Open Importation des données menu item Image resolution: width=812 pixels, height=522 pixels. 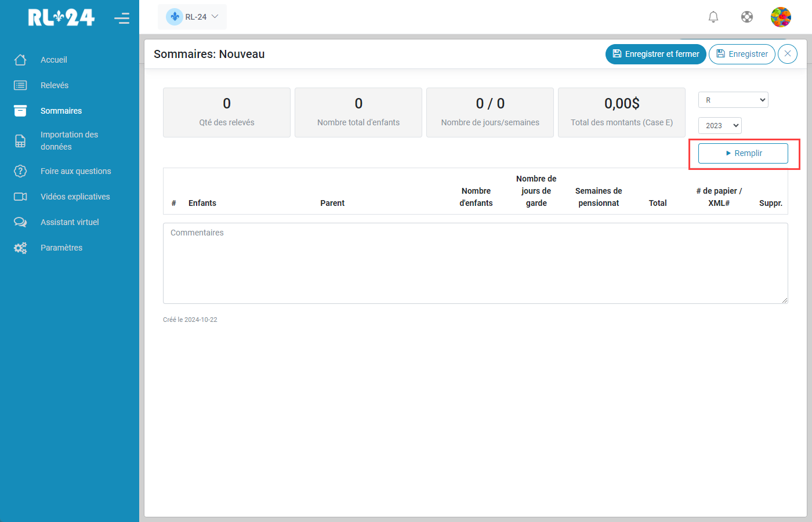[69, 140]
